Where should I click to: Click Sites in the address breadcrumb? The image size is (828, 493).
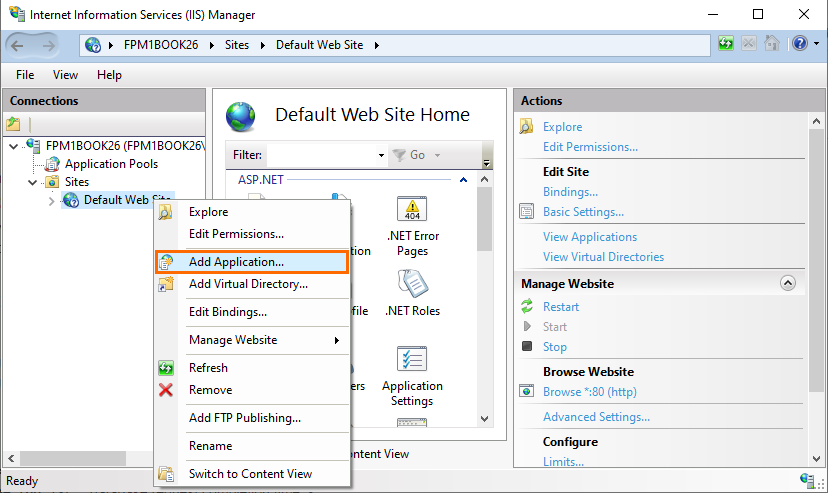[237, 45]
